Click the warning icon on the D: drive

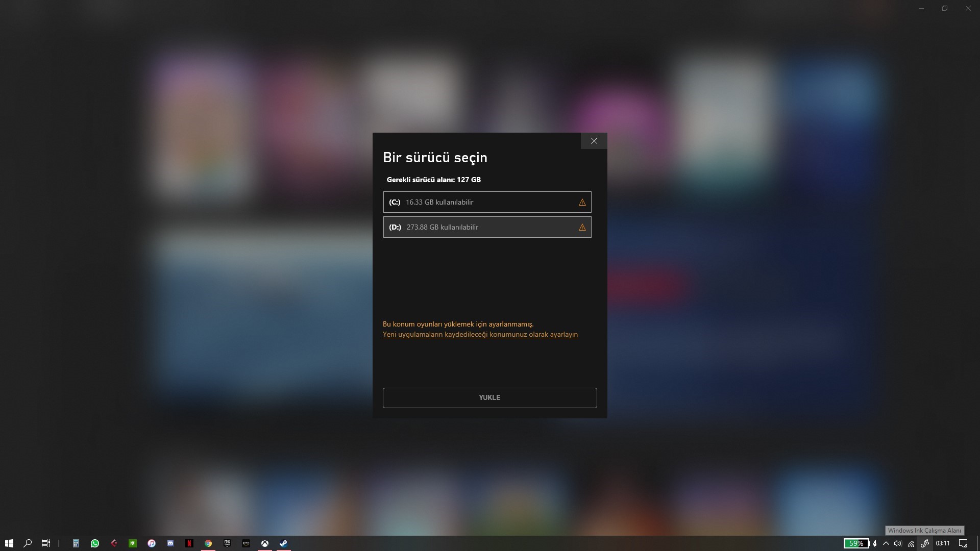click(x=582, y=228)
